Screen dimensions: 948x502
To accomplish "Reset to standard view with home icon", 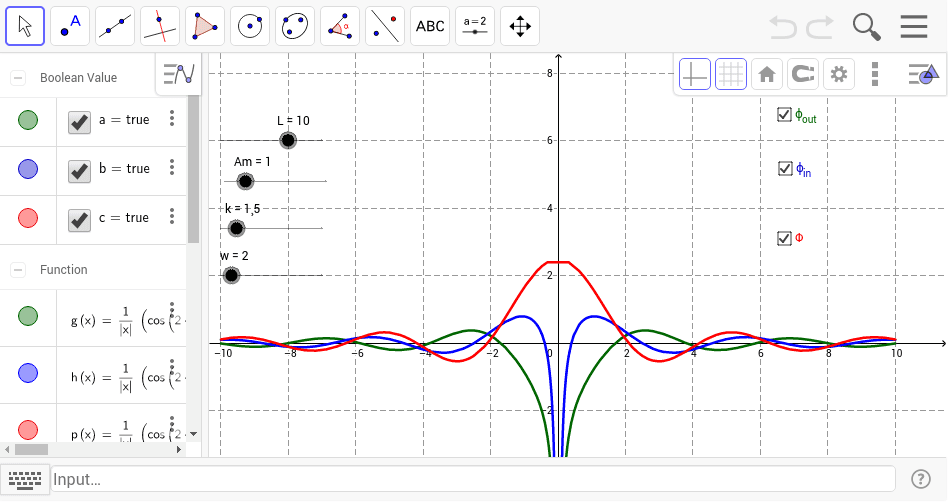I will pyautogui.click(x=767, y=74).
